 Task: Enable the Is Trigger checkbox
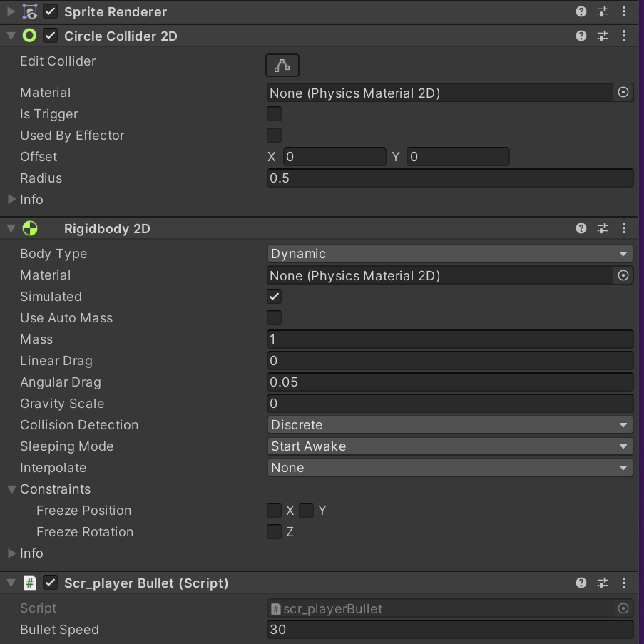tap(274, 114)
